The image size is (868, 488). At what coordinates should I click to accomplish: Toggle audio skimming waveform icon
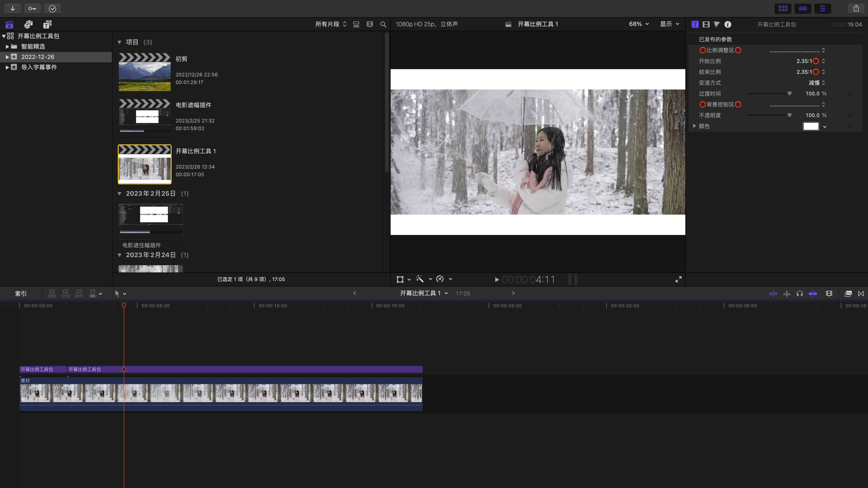[787, 294]
